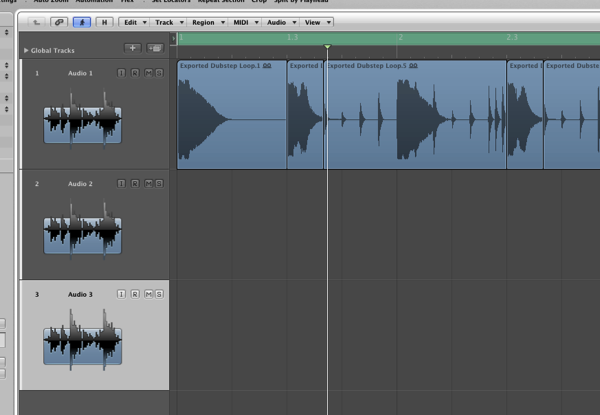
Task: Click the Audio 3 waveform track icon
Action: [x=83, y=341]
